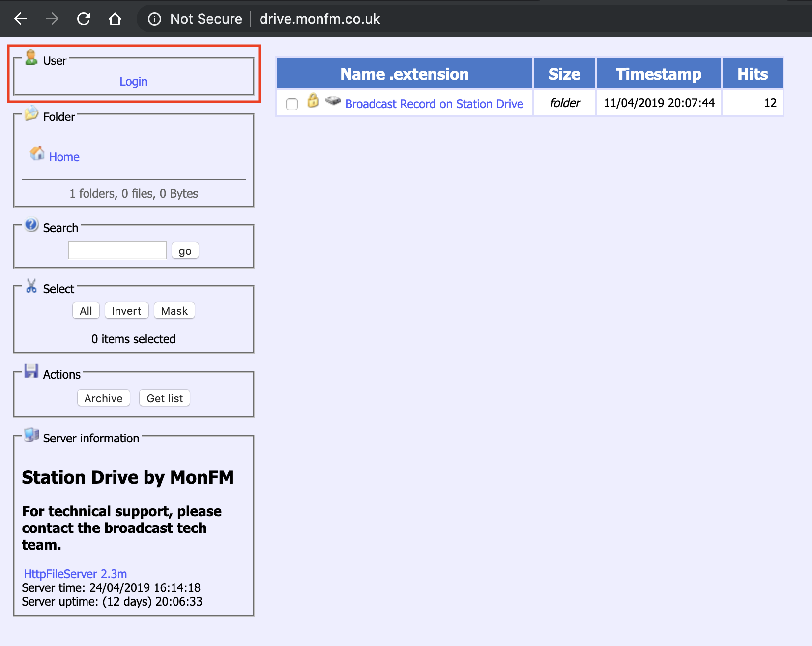Sort by the Timestamp column header
The height and width of the screenshot is (646, 812).
coord(659,74)
